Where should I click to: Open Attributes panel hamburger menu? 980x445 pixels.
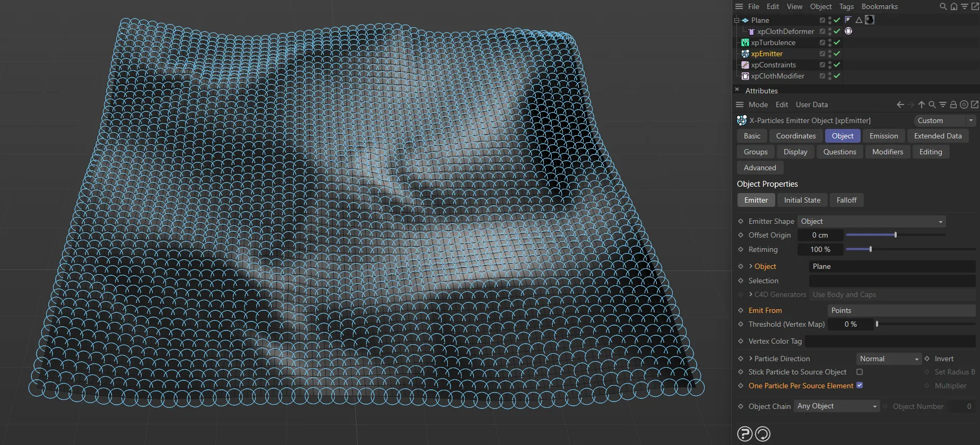[x=740, y=104]
